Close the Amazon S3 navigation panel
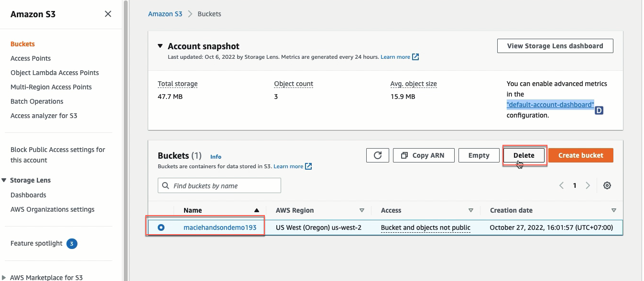The width and height of the screenshot is (644, 281). coord(108,14)
